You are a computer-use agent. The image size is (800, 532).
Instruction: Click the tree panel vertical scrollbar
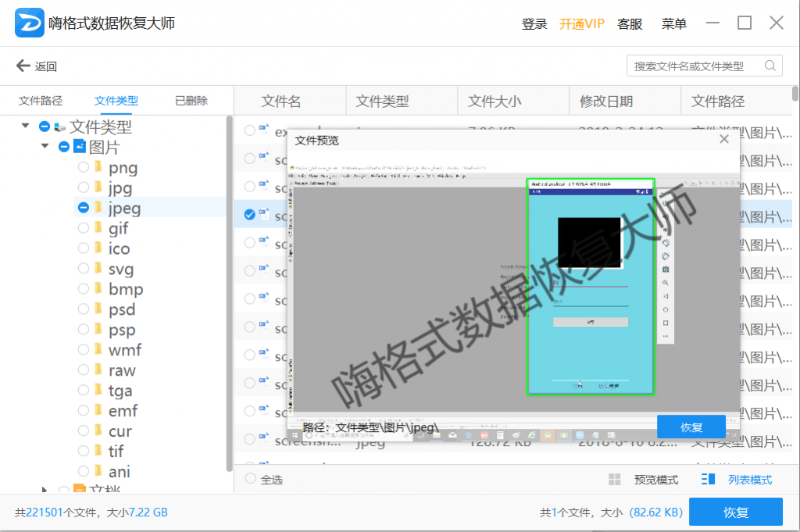pyautogui.click(x=229, y=293)
